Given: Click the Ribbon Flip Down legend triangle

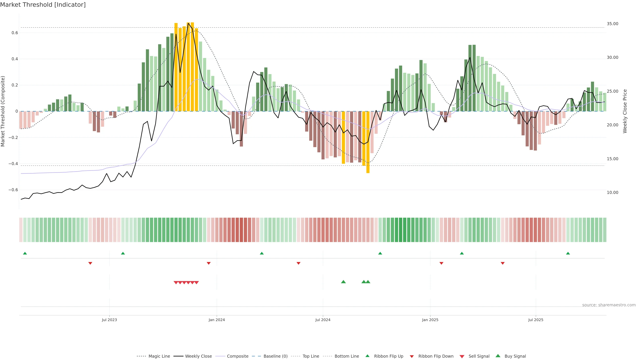Looking at the screenshot, I should point(412,356).
